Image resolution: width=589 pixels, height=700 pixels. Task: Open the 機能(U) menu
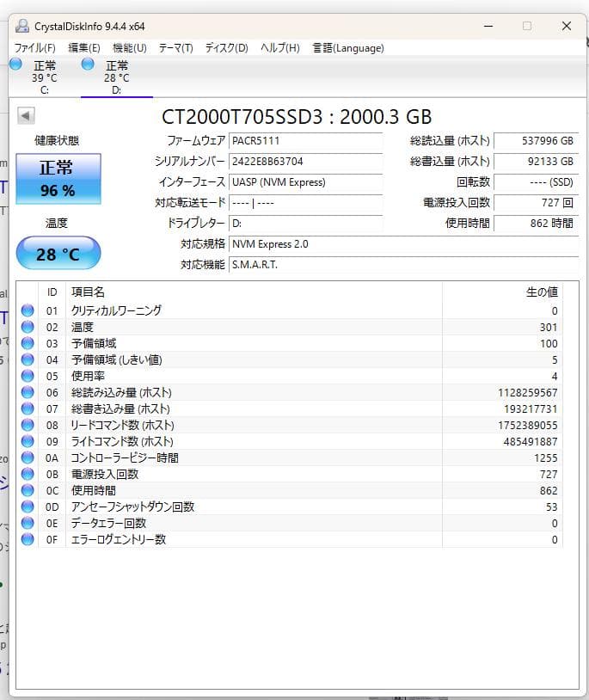pyautogui.click(x=129, y=48)
